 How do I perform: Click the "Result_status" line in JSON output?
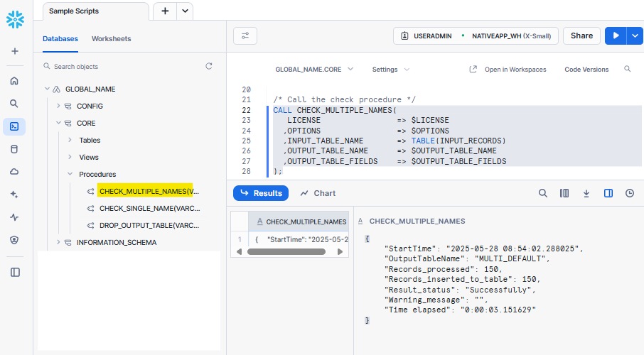(461, 290)
